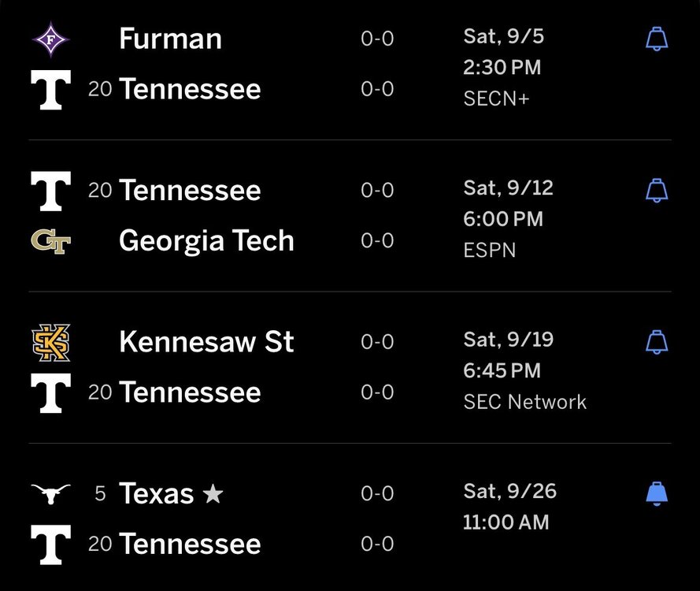This screenshot has width=700, height=591.
Task: Enable alert bell for Sat 9/19 game
Action: tap(657, 342)
